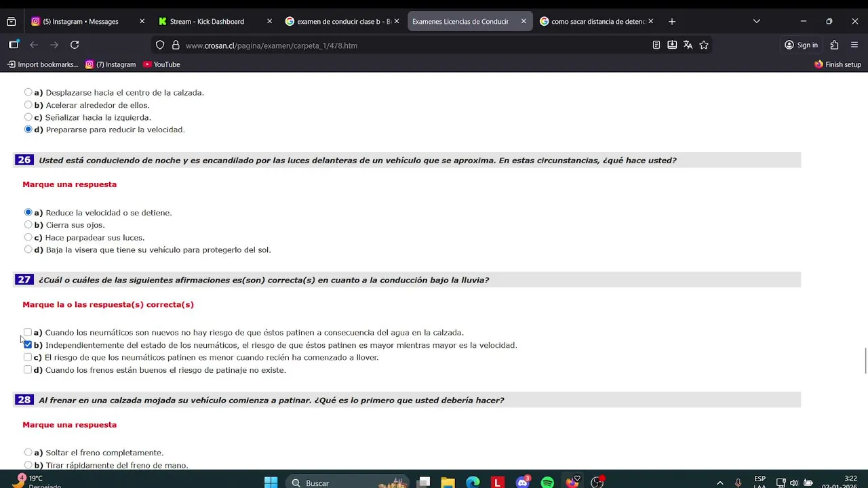Open the Import bookmarks bookmark
Image resolution: width=868 pixels, height=488 pixels.
(x=43, y=64)
